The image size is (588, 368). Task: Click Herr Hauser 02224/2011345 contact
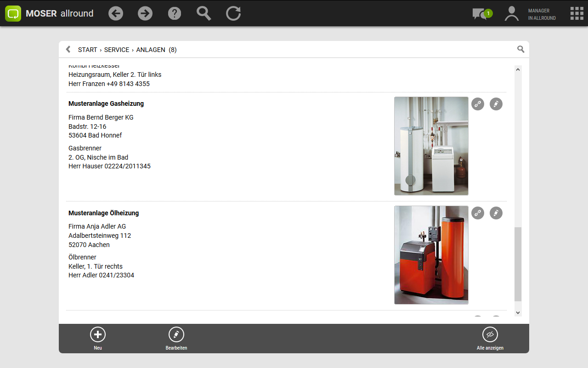[109, 166]
